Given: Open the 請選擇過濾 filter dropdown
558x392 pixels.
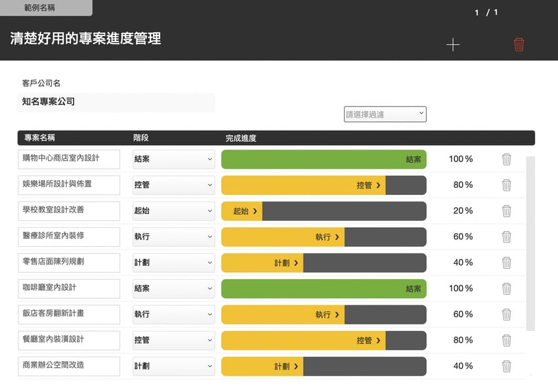Looking at the screenshot, I should click(385, 114).
